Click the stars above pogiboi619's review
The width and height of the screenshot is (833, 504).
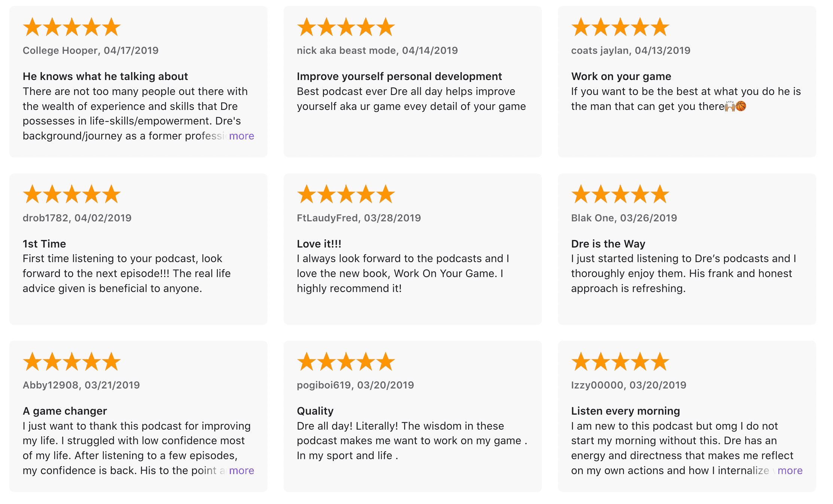(x=346, y=362)
